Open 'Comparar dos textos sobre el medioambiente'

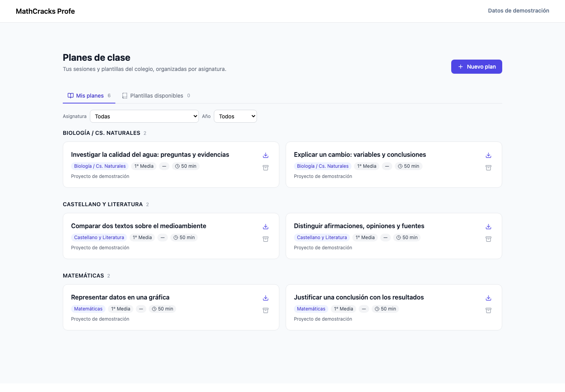pyautogui.click(x=139, y=226)
